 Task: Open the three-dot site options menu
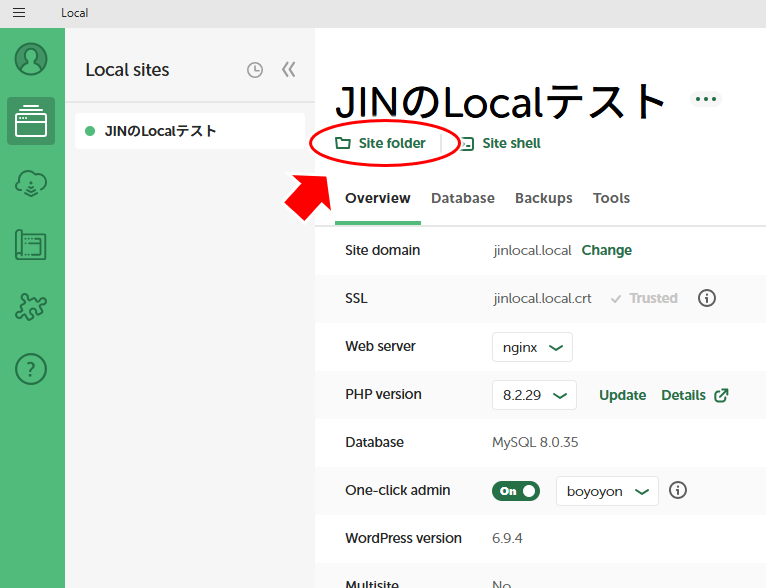click(706, 99)
